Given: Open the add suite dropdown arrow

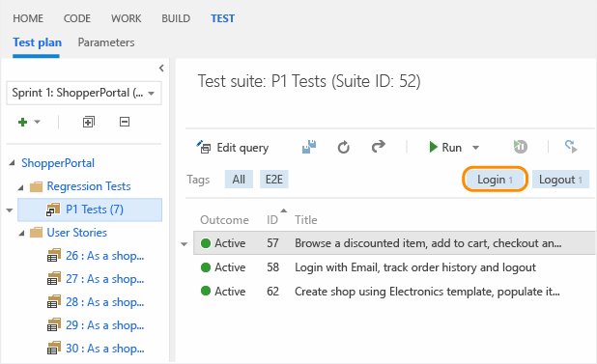Looking at the screenshot, I should (37, 122).
